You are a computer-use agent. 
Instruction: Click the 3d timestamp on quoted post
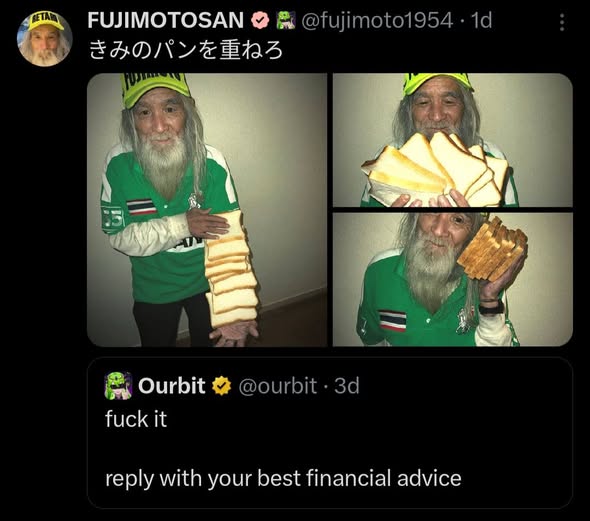tap(347, 386)
